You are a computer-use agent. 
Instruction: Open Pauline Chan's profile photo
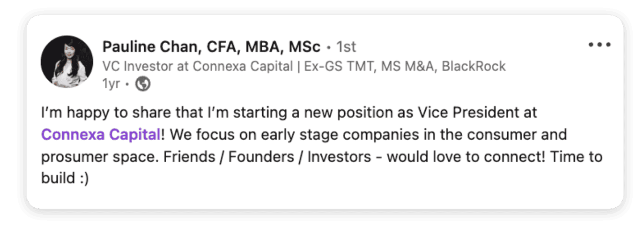pos(67,61)
